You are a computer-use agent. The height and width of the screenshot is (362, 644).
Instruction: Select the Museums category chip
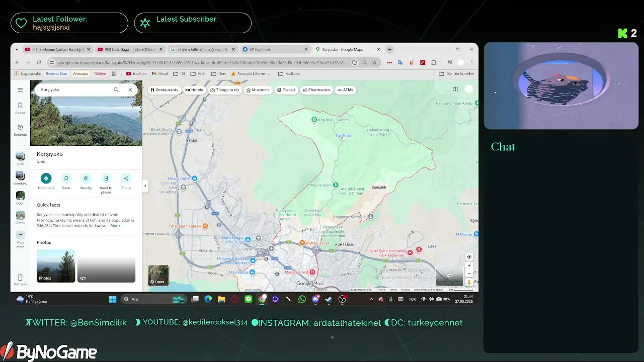[258, 90]
